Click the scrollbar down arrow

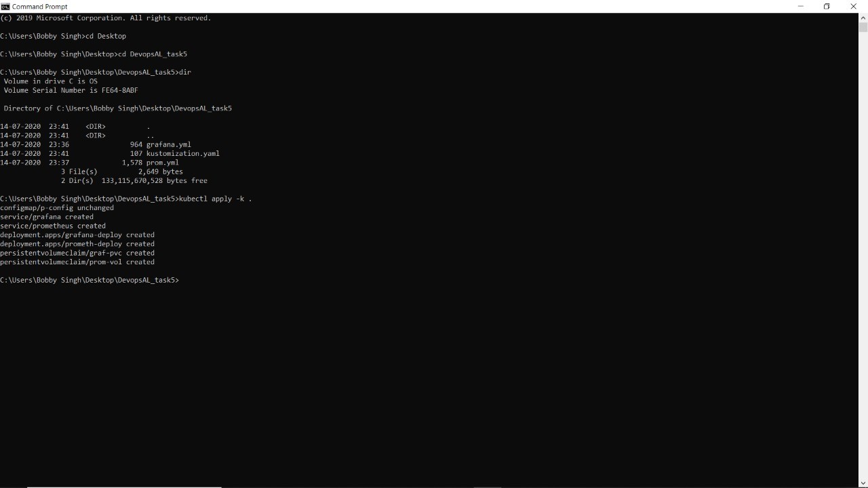863,483
